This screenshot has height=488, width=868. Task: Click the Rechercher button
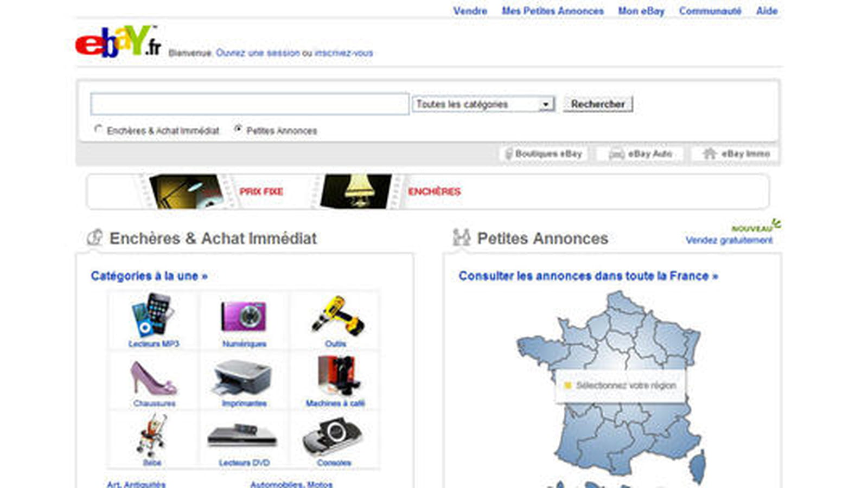[598, 104]
